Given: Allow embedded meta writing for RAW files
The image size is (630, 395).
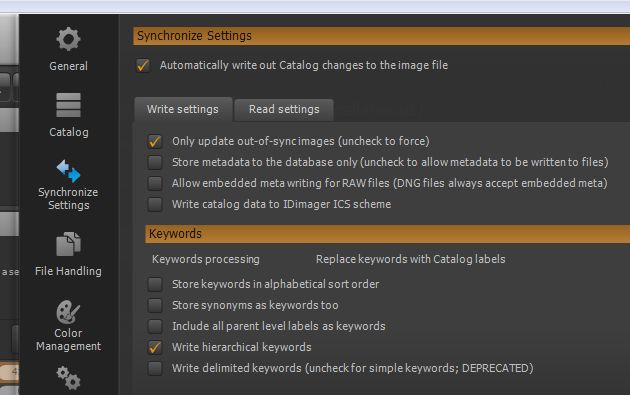Looking at the screenshot, I should click(155, 183).
